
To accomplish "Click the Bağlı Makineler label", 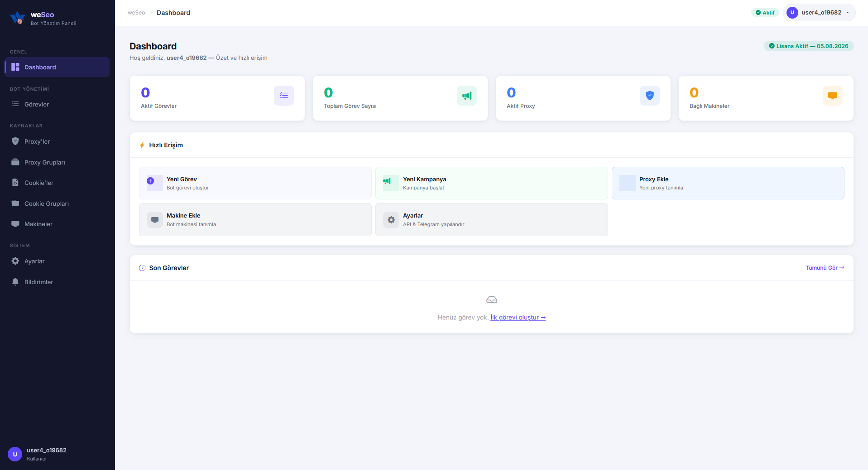I will 710,106.
